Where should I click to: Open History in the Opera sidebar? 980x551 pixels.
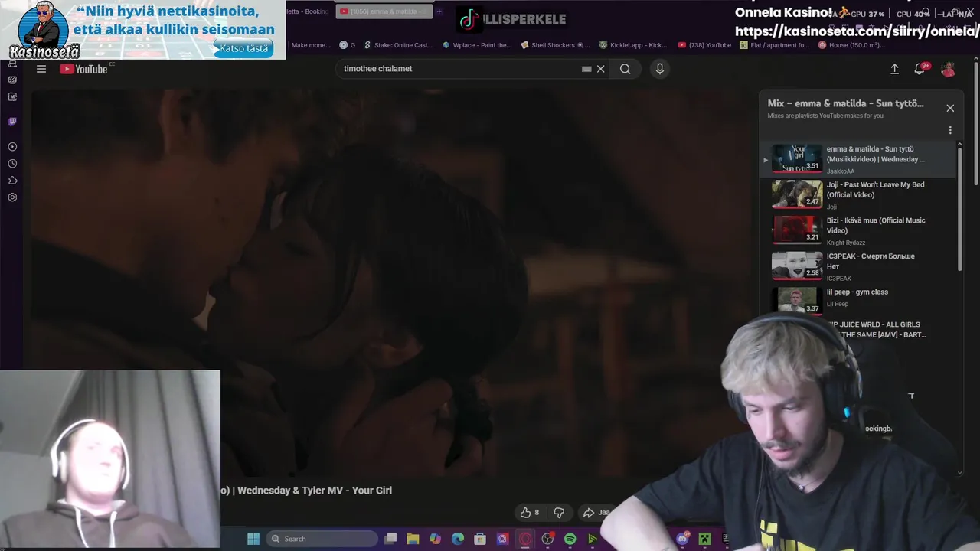click(x=12, y=164)
